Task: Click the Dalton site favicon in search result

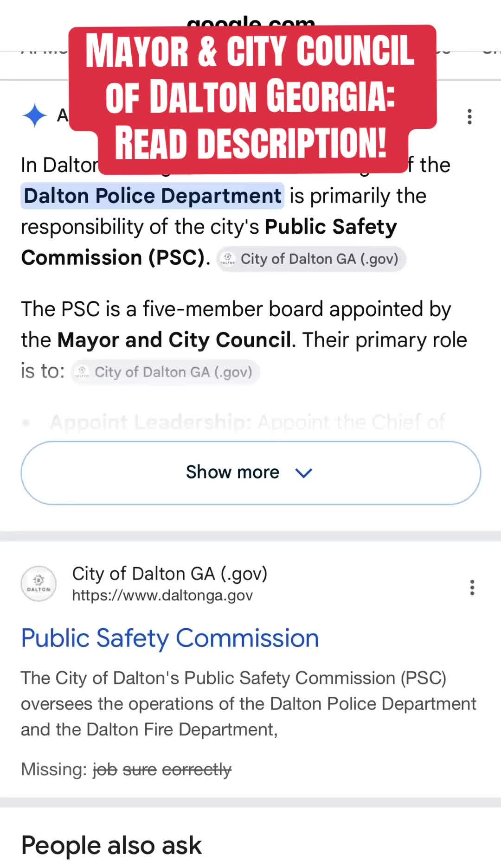Action: point(39,584)
